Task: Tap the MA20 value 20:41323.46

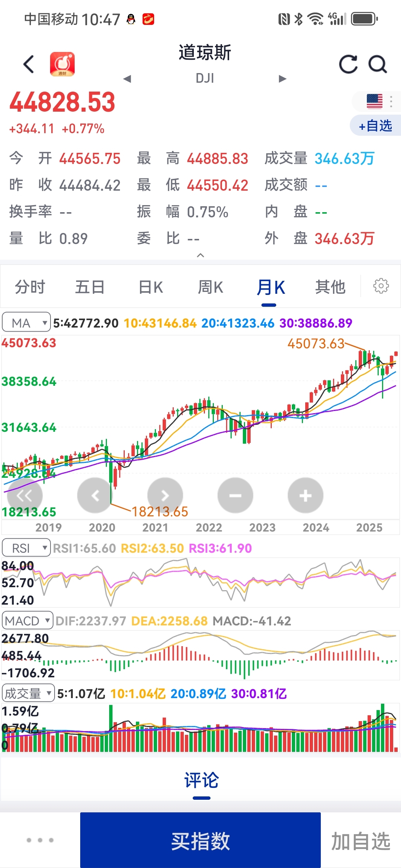Action: [238, 323]
